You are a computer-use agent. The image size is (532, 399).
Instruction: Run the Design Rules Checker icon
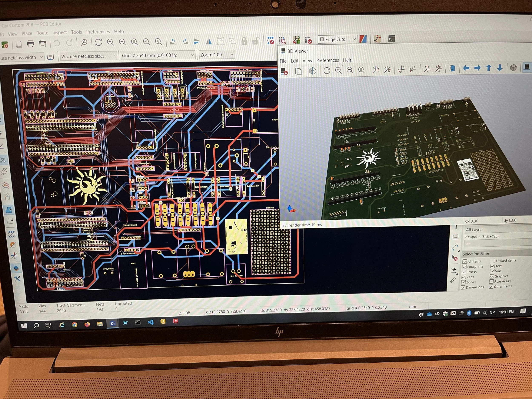308,40
